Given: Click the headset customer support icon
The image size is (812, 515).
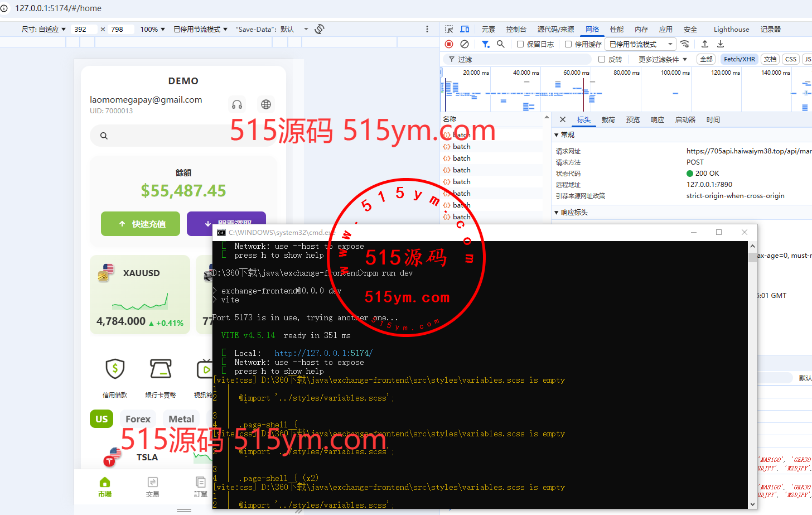Looking at the screenshot, I should pos(237,104).
